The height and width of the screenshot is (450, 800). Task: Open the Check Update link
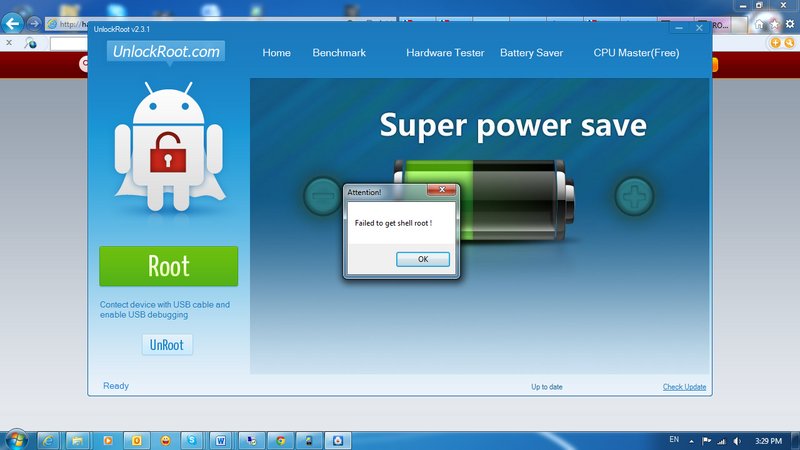coord(684,387)
